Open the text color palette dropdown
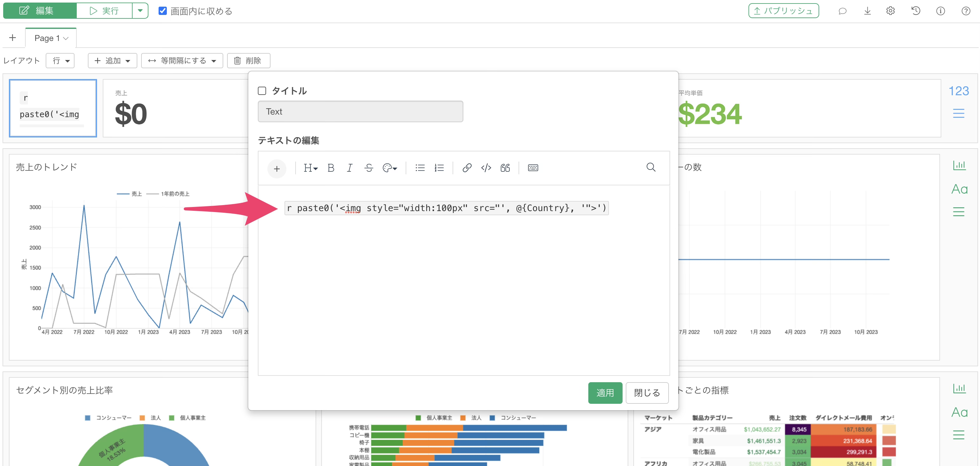The width and height of the screenshot is (980, 466). 389,168
